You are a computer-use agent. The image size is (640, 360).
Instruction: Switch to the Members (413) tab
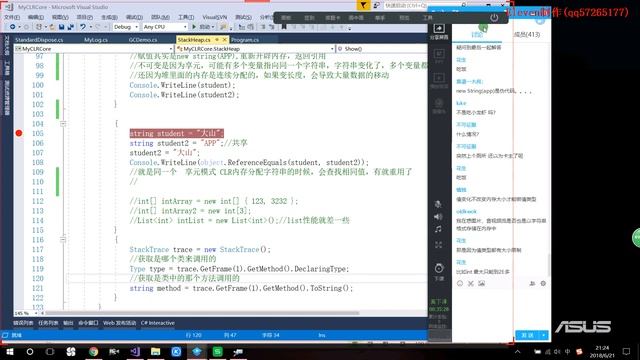pyautogui.click(x=527, y=35)
